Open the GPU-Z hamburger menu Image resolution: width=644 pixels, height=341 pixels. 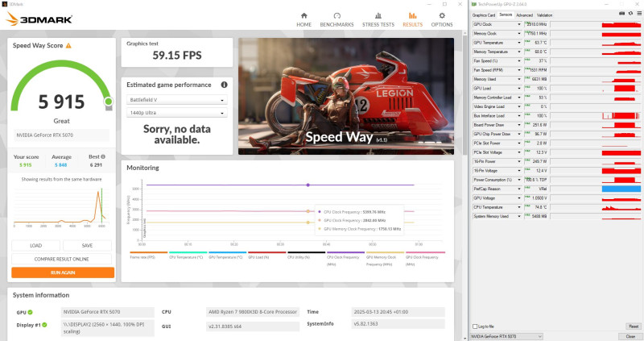tap(639, 14)
